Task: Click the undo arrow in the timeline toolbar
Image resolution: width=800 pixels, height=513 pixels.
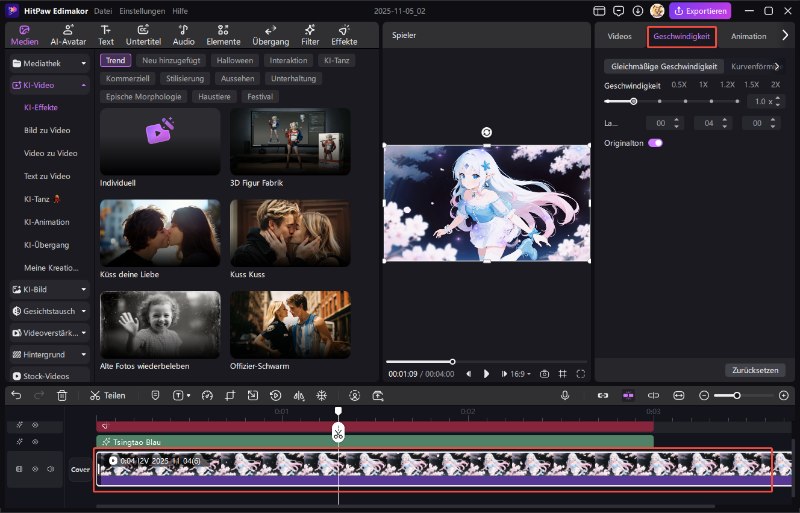Action: click(16, 395)
